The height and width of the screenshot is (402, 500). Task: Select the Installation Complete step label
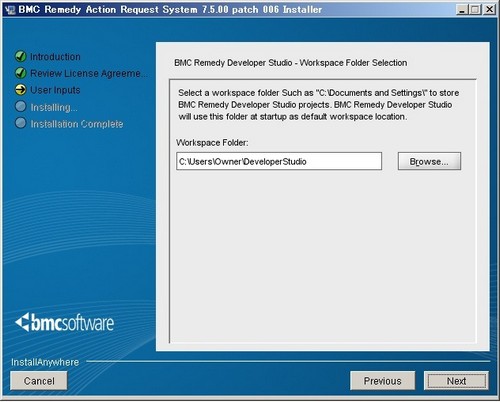(x=77, y=124)
